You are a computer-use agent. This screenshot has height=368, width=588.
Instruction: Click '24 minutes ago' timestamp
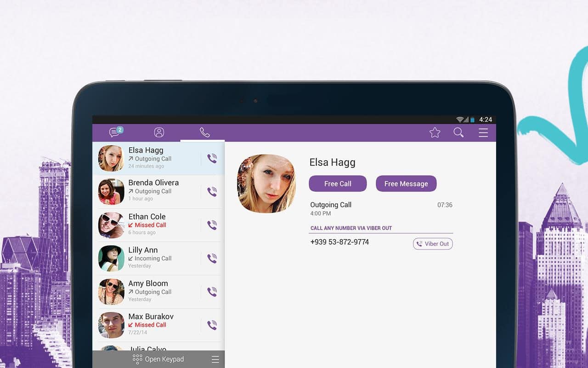click(x=146, y=166)
